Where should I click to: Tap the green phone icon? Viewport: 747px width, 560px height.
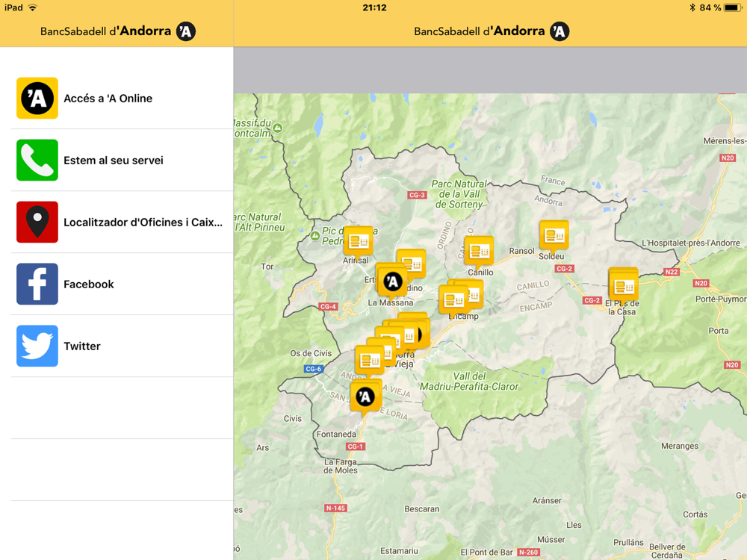pos(37,160)
